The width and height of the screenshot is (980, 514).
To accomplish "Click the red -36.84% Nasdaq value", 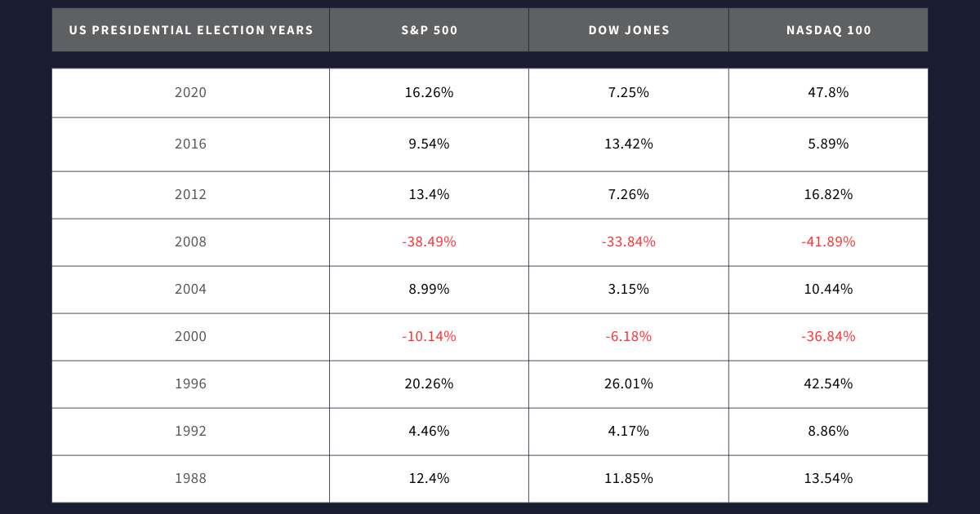I will click(828, 337).
